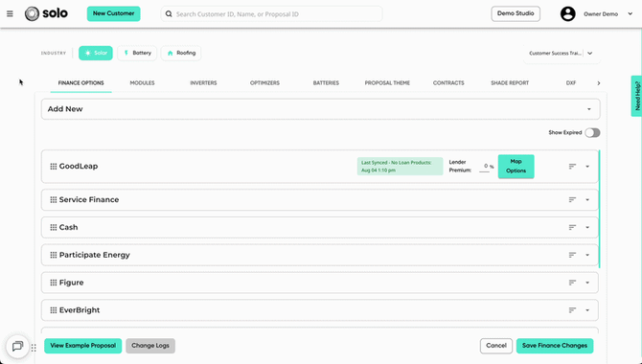Click the Cash drag handle icon
The height and width of the screenshot is (364, 642).
click(x=54, y=227)
